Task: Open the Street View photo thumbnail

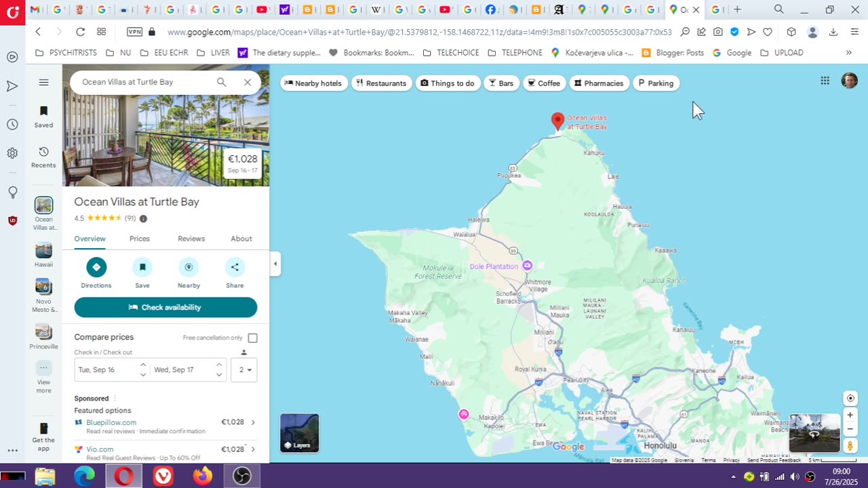Action: point(814,433)
